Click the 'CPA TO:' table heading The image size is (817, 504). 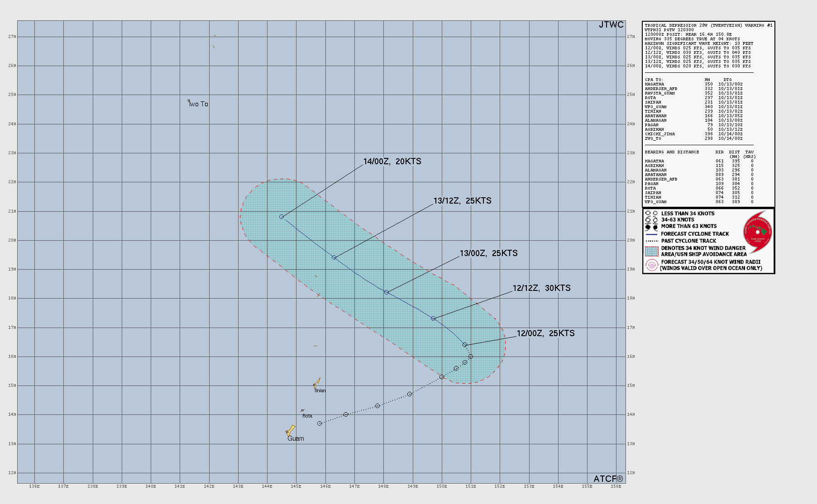point(654,80)
